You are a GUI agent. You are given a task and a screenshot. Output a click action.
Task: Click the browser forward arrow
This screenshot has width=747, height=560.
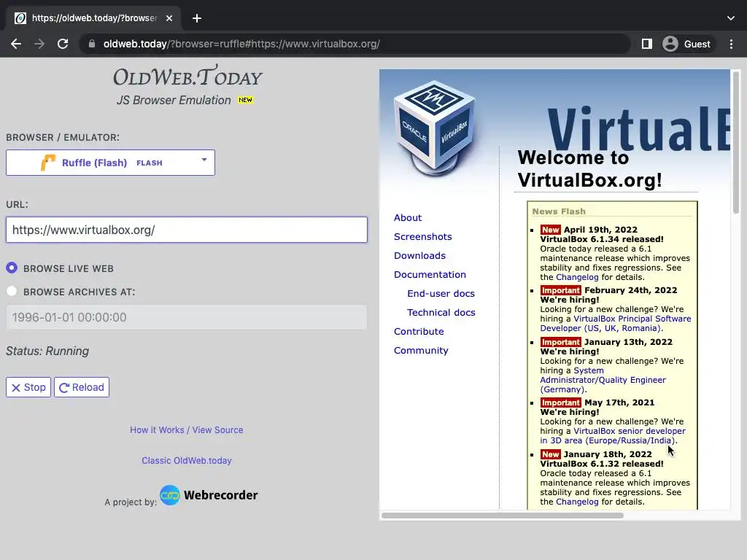point(39,44)
